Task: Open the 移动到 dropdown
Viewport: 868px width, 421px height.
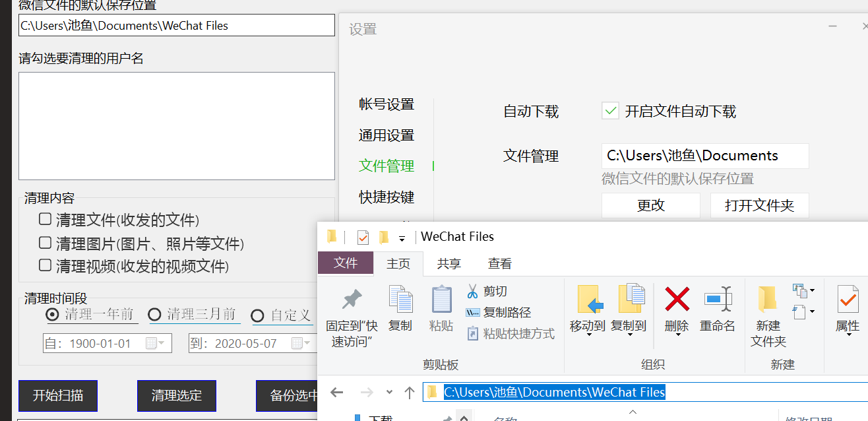Action: (x=588, y=335)
